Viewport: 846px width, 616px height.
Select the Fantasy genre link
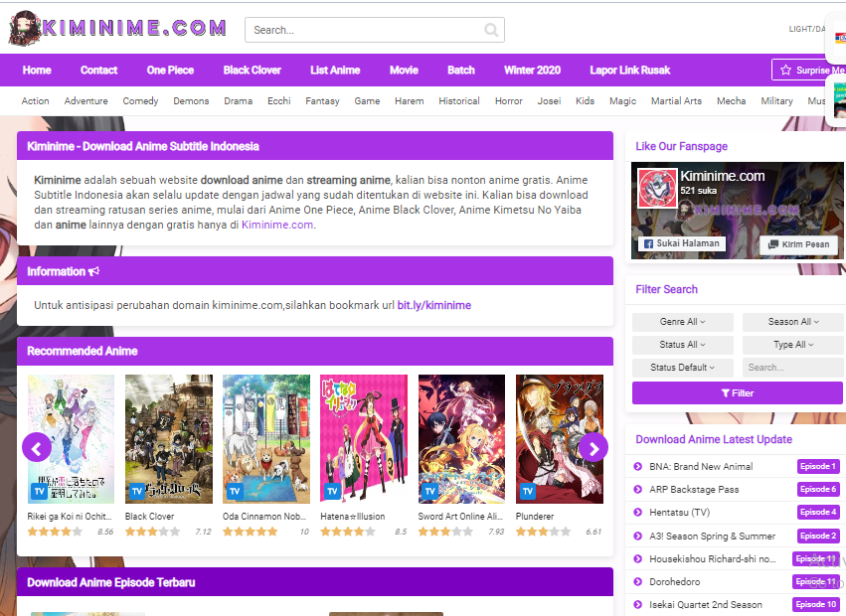pyautogui.click(x=322, y=101)
